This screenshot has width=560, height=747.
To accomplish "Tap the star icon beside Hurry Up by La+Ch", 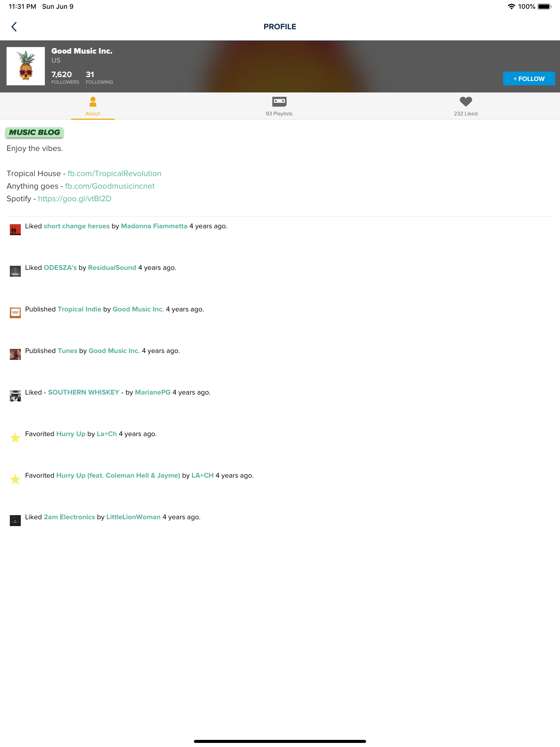I will point(15,437).
